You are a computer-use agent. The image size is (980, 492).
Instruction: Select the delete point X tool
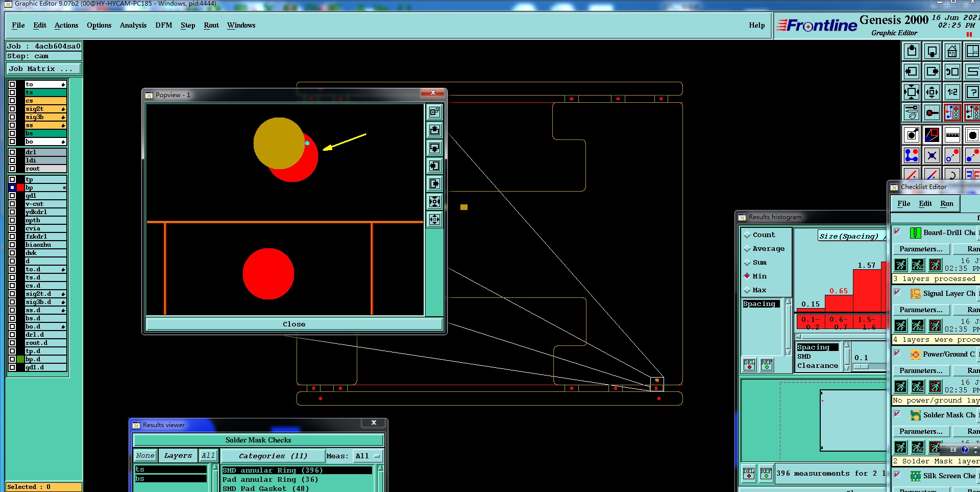[932, 155]
